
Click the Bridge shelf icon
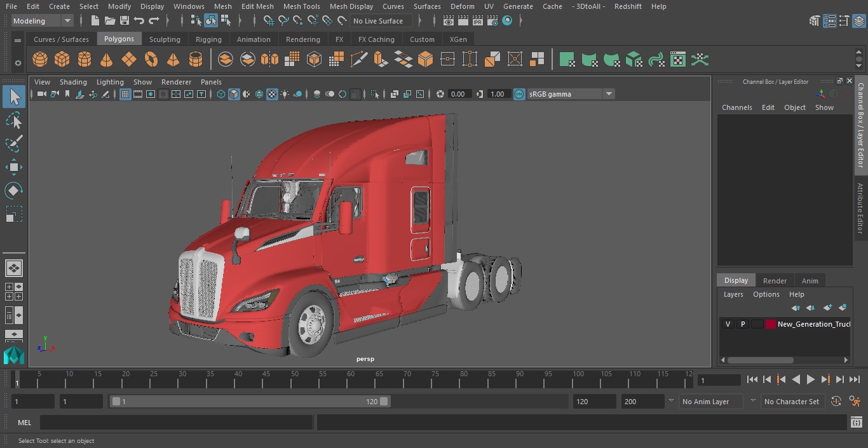(x=403, y=60)
